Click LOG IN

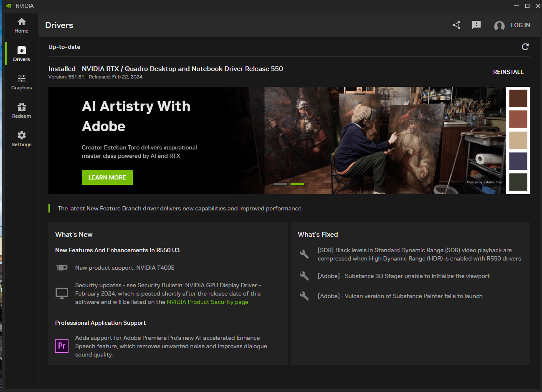tap(520, 25)
